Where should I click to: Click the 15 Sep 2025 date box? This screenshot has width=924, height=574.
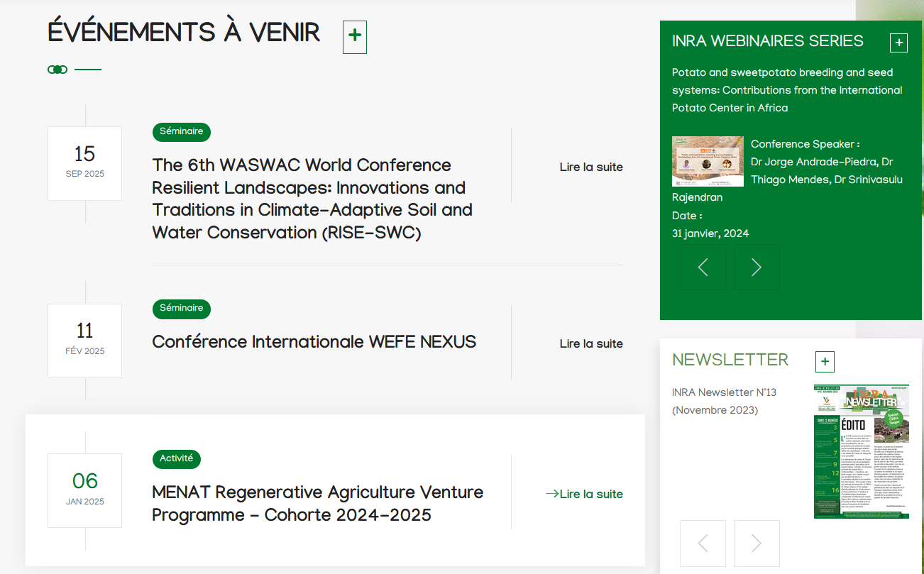[84, 163]
